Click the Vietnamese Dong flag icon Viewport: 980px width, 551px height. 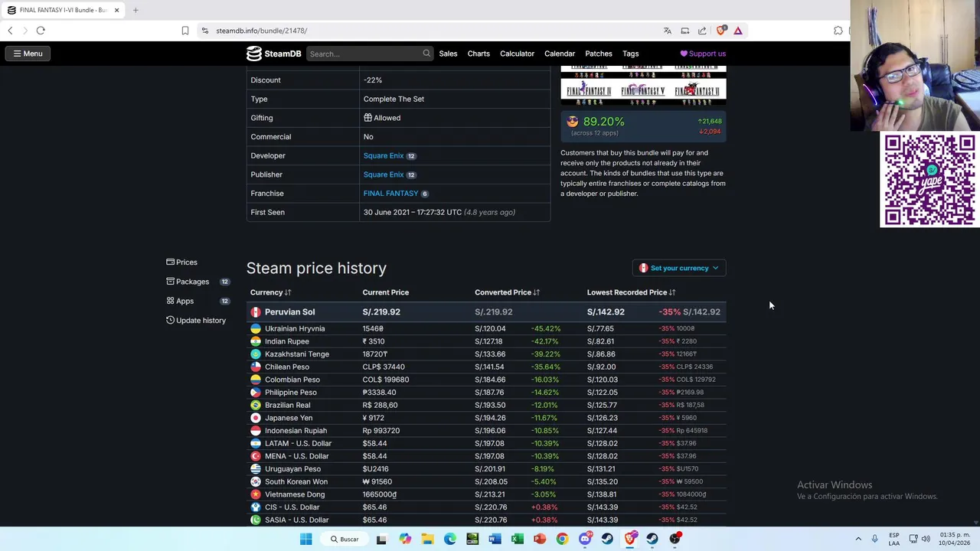[x=256, y=494]
